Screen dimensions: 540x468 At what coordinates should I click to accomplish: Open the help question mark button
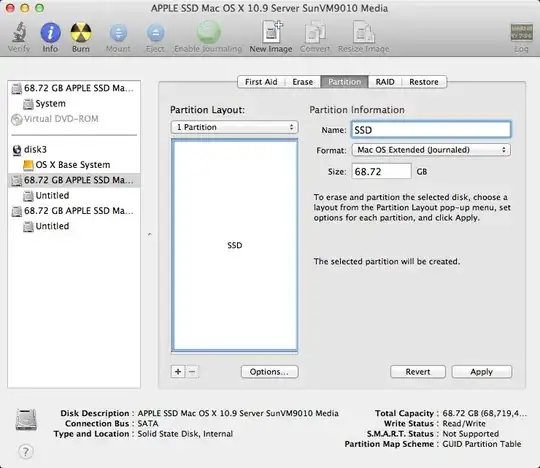tap(25, 451)
